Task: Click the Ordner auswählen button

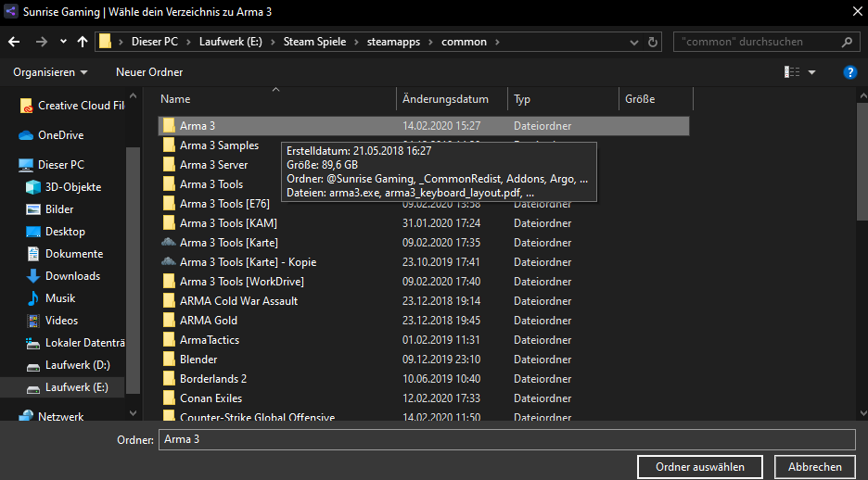Action: pyautogui.click(x=700, y=467)
